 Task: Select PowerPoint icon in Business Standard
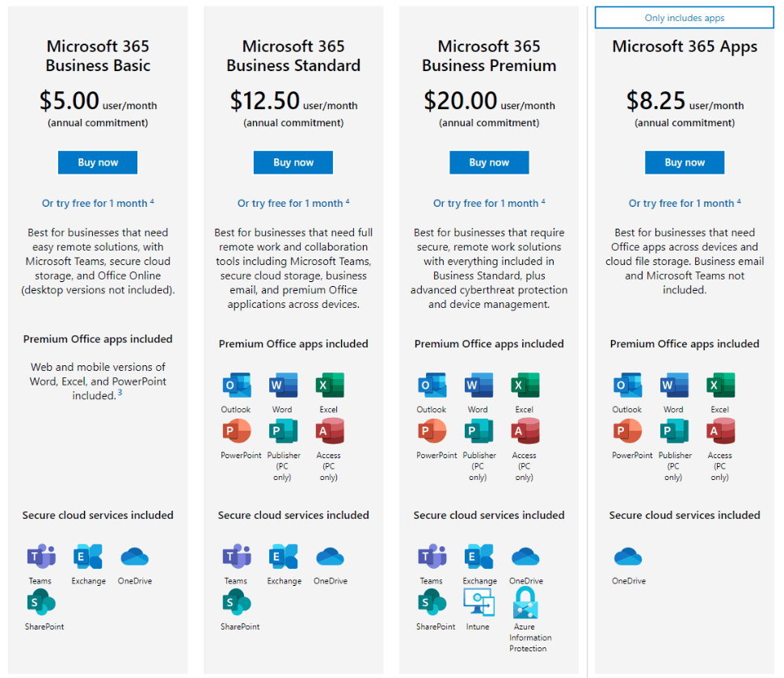pyautogui.click(x=237, y=431)
